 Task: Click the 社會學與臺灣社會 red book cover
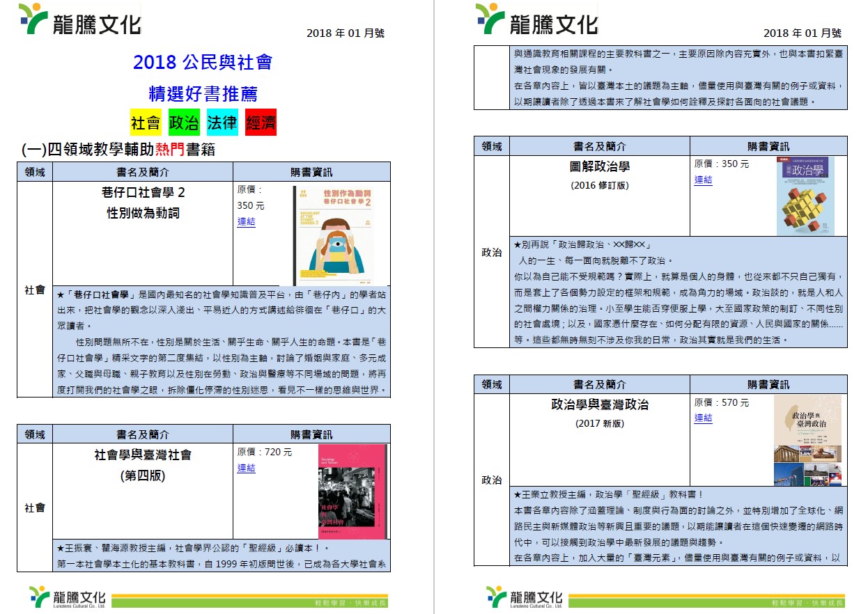[x=352, y=491]
